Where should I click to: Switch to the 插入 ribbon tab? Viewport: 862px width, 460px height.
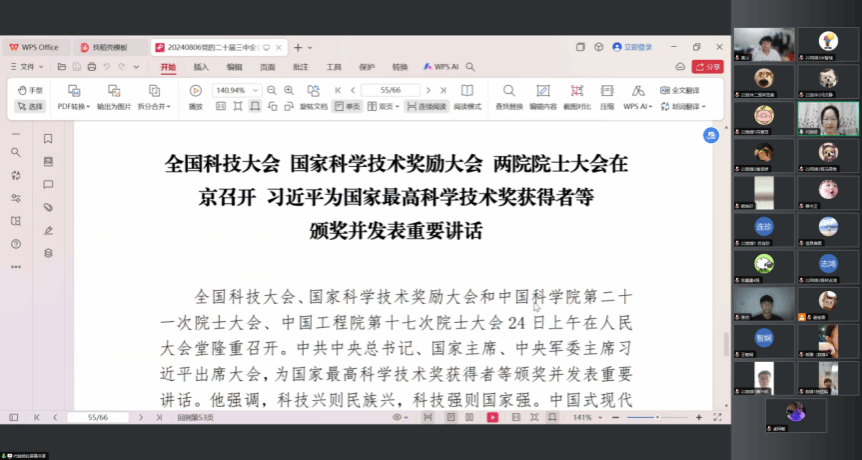pos(201,67)
